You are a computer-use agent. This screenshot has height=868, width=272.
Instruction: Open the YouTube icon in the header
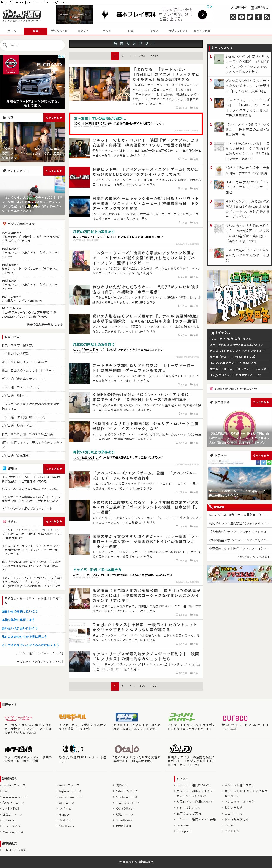point(241,17)
